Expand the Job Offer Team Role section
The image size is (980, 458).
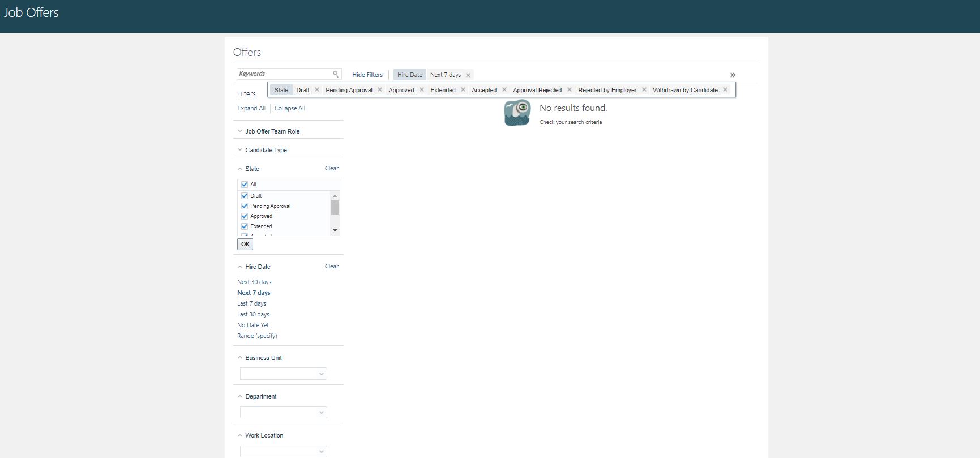click(x=240, y=131)
